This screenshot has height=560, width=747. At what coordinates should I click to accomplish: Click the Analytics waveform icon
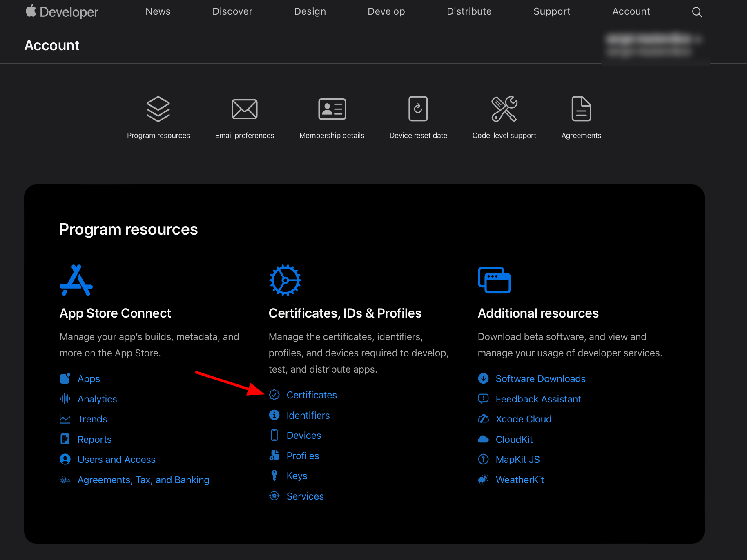point(65,399)
